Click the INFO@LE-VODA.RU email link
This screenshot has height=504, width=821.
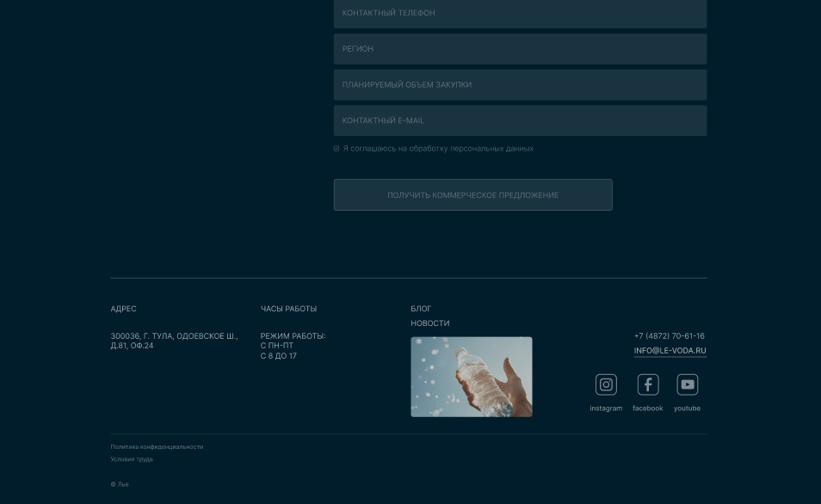click(x=670, y=351)
